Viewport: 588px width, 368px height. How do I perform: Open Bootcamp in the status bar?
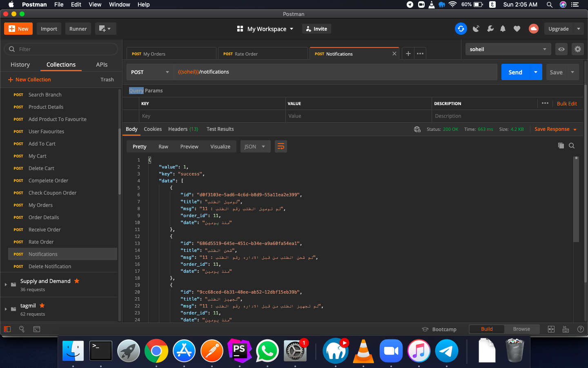(439, 329)
